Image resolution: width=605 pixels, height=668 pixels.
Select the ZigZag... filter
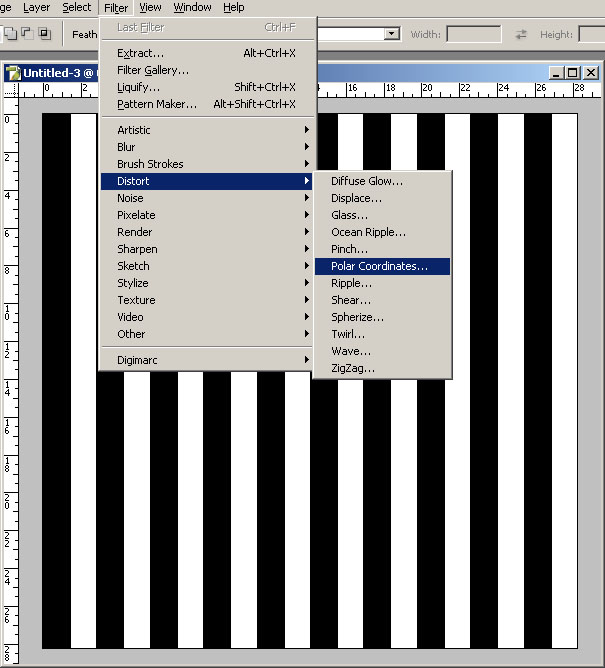(382, 369)
